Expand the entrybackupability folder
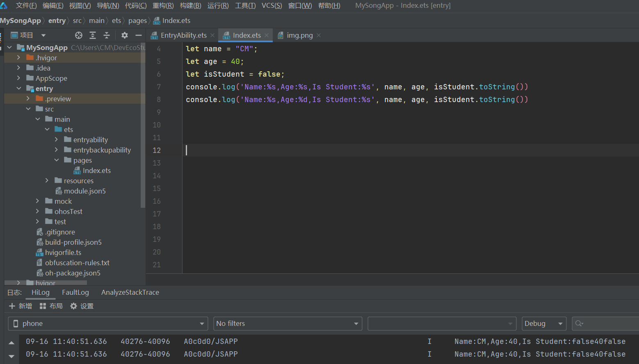The width and height of the screenshot is (639, 364). [x=56, y=150]
